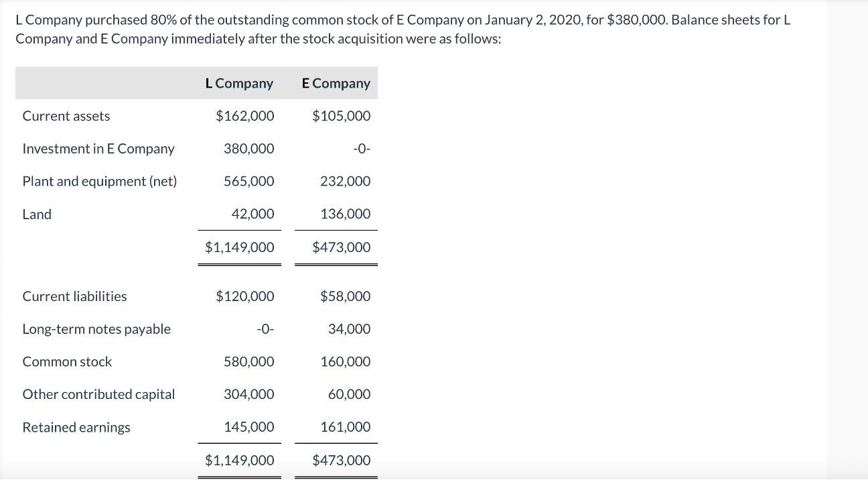
Task: Click the Investment in E Company label
Action: 98,149
